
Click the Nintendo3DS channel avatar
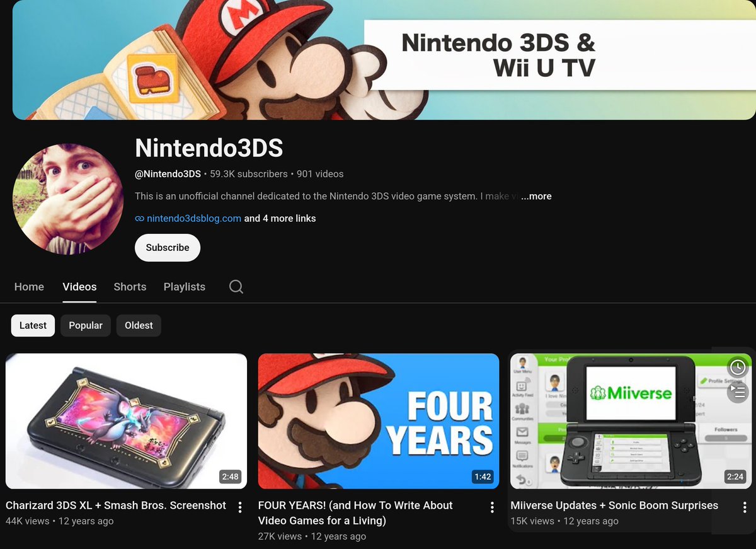click(68, 199)
